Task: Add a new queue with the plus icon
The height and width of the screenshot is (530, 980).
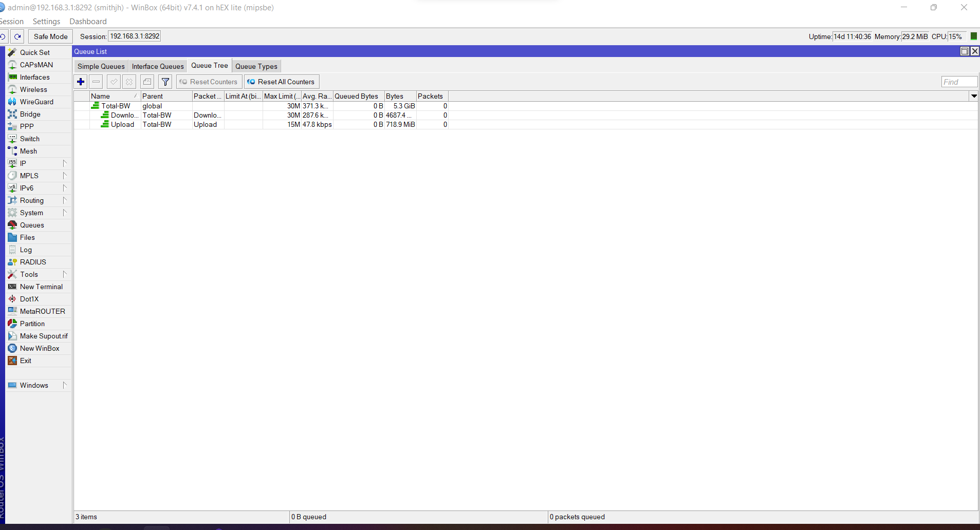Action: tap(81, 82)
